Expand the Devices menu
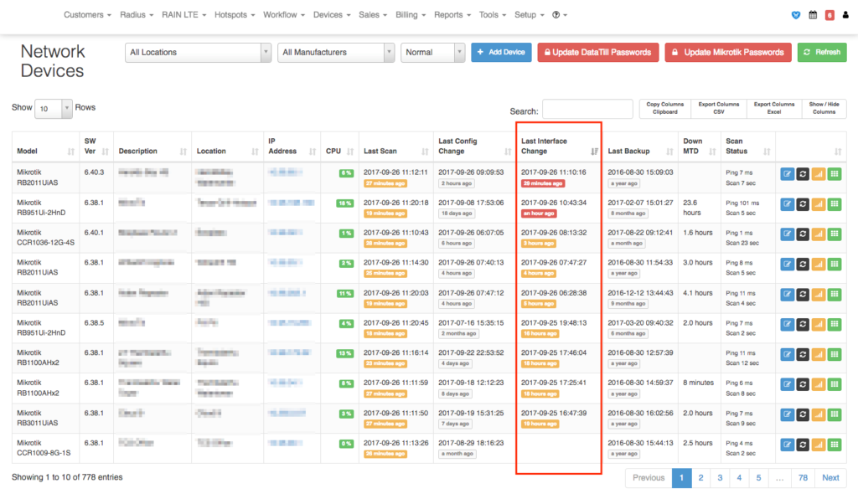 tap(332, 15)
